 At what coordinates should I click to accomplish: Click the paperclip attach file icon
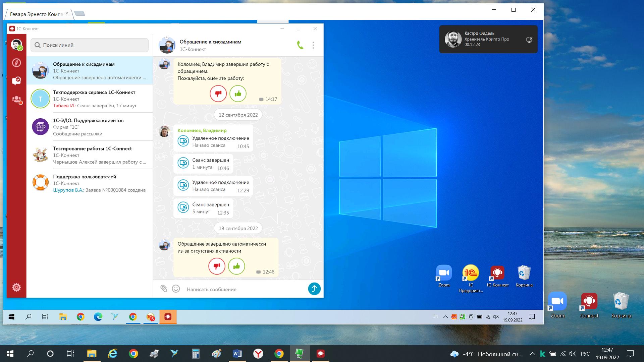point(163,289)
